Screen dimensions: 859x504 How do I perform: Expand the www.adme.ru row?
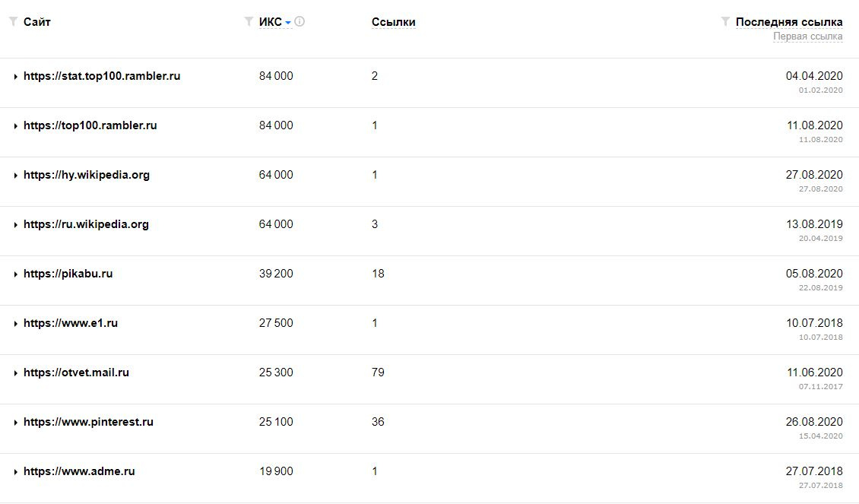15,472
